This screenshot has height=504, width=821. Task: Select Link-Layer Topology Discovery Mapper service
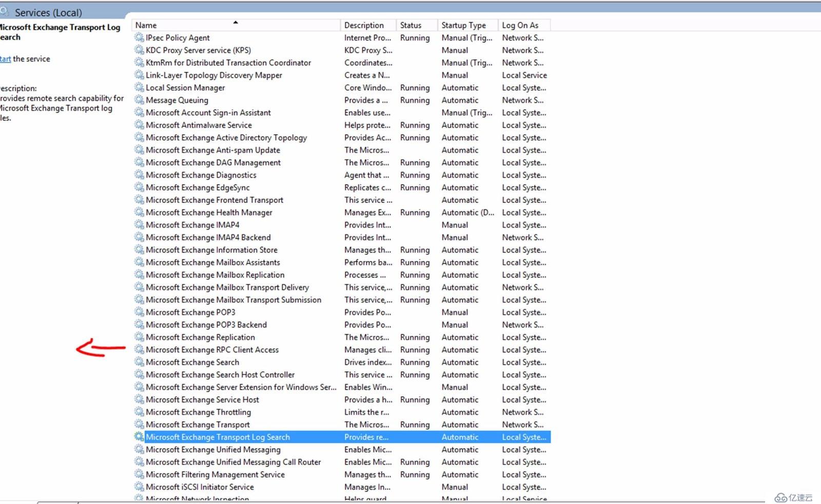214,75
